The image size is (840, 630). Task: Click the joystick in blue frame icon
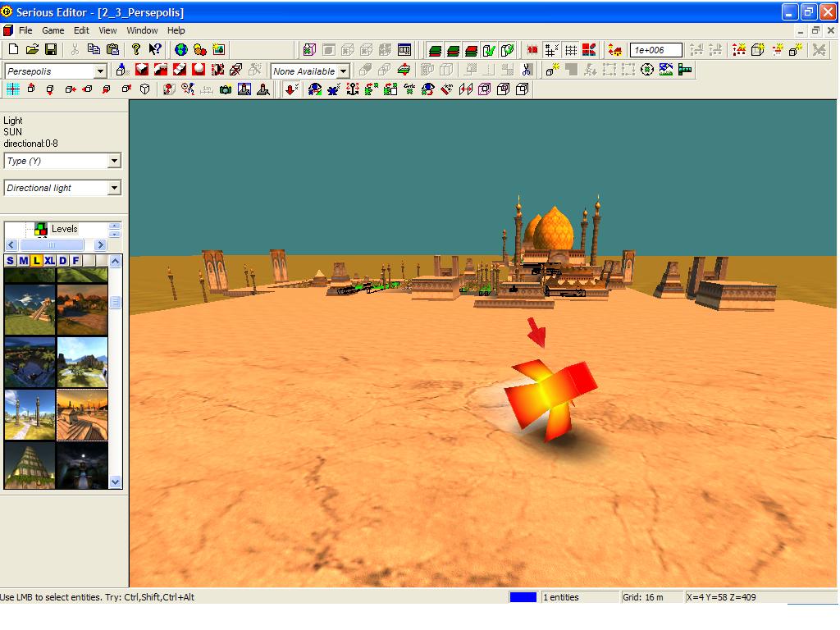244,89
